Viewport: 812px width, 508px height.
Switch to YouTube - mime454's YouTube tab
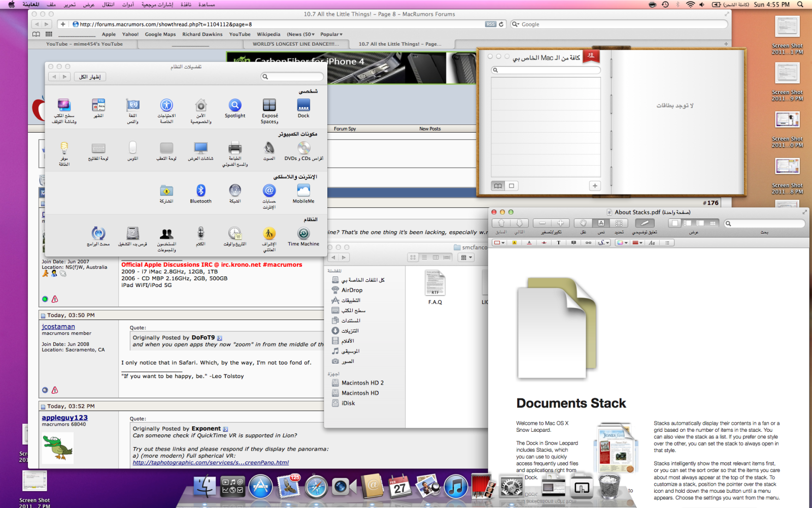pos(84,44)
